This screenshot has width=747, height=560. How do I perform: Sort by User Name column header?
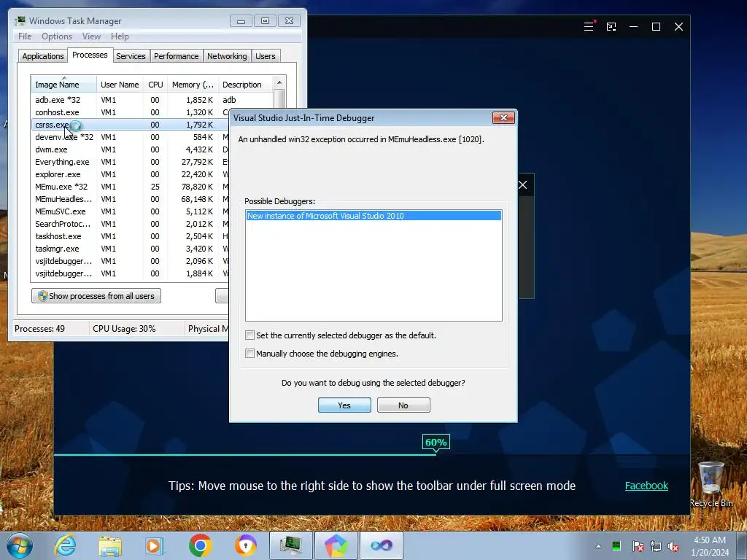coord(120,85)
